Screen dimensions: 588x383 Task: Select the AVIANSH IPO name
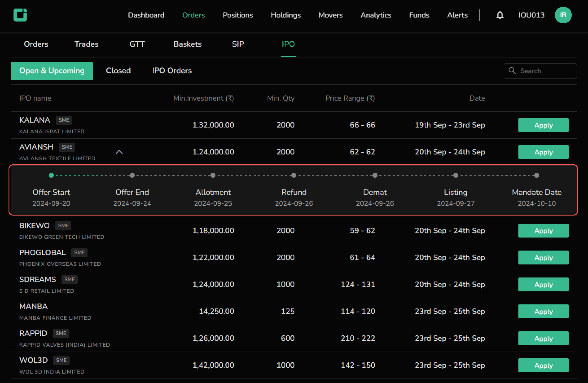(36, 147)
